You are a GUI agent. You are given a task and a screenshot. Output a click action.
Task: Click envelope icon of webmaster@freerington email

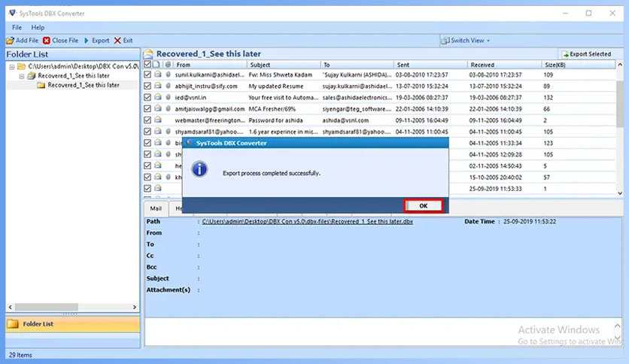click(x=158, y=120)
